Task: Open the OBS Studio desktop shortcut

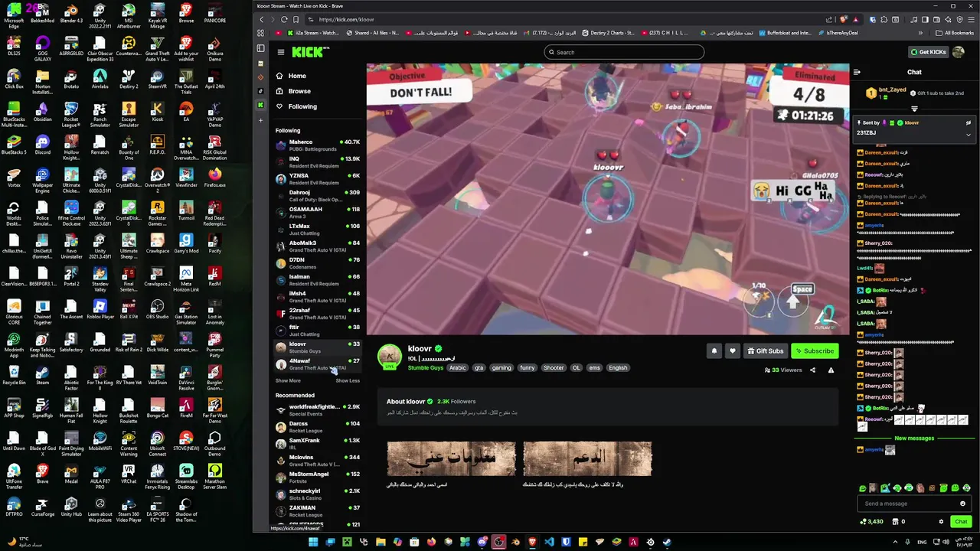Action: click(157, 308)
